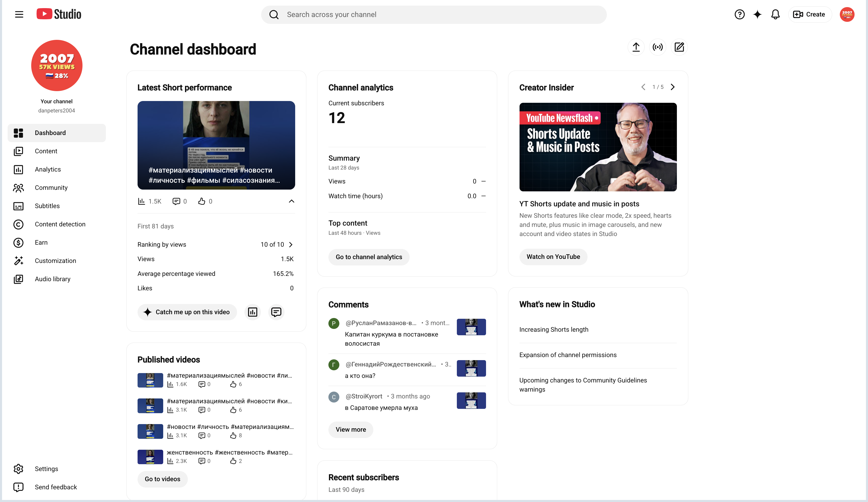
Task: Open Community in the sidebar
Action: click(x=57, y=188)
